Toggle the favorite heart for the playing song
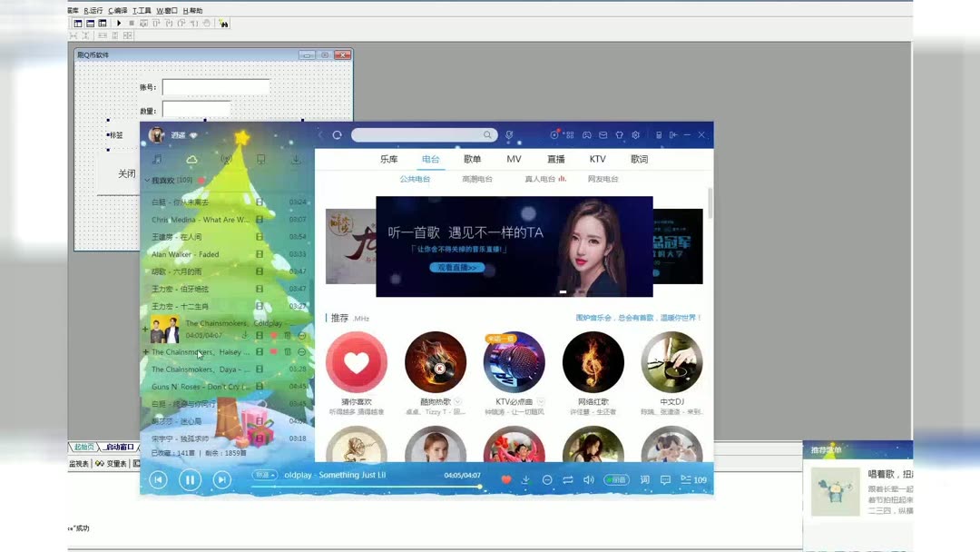This screenshot has height=552, width=980. pos(505,478)
